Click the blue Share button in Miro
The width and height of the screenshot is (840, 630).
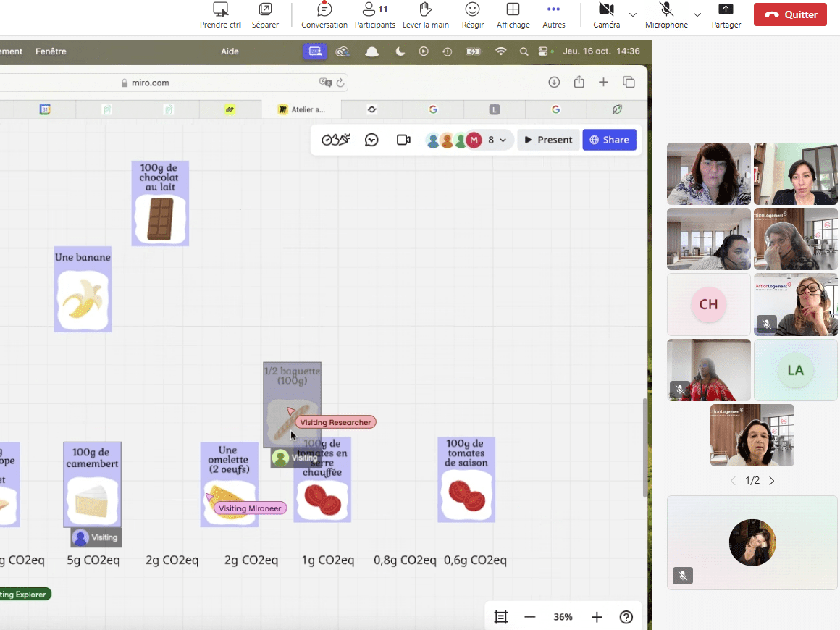coord(609,140)
